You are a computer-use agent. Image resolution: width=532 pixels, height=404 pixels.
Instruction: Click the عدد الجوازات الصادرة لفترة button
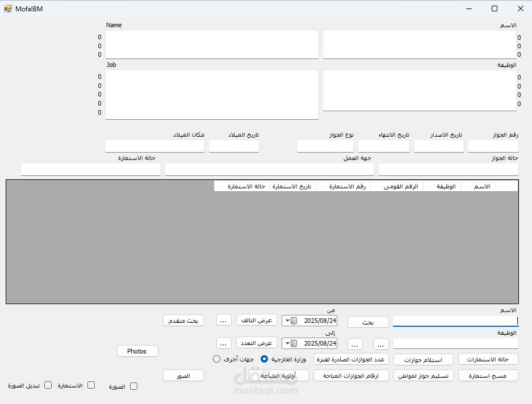[351, 359]
